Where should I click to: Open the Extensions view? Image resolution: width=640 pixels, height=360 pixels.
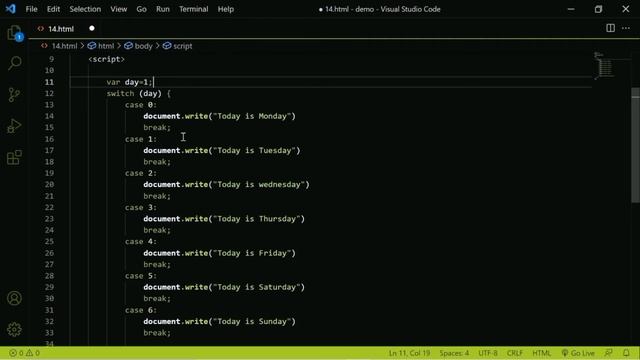click(14, 157)
